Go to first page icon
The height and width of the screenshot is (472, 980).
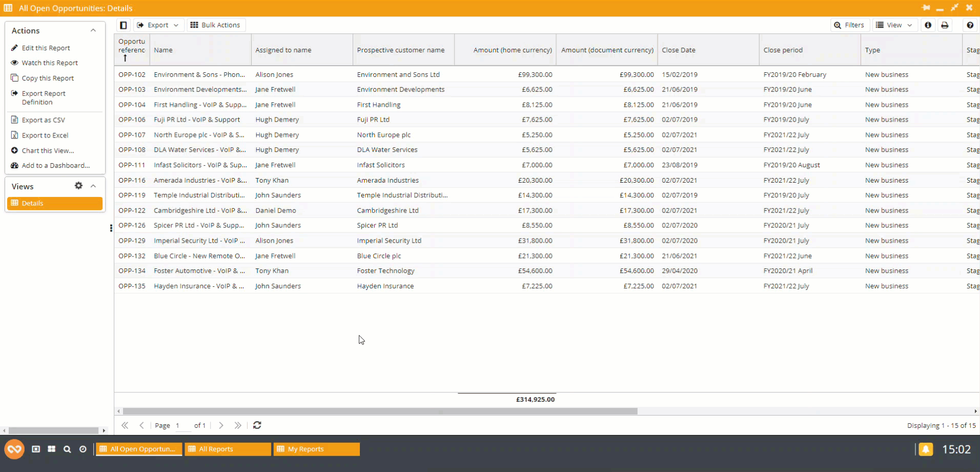coord(125,425)
